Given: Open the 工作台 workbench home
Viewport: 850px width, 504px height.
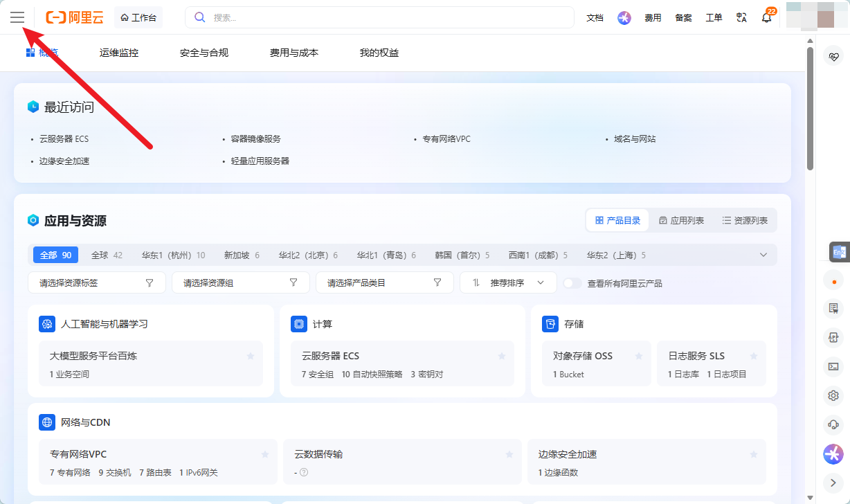Looking at the screenshot, I should [x=138, y=18].
